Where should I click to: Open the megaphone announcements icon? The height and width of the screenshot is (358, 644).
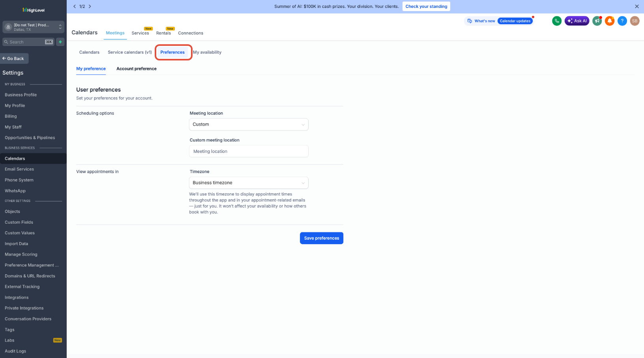pos(597,21)
